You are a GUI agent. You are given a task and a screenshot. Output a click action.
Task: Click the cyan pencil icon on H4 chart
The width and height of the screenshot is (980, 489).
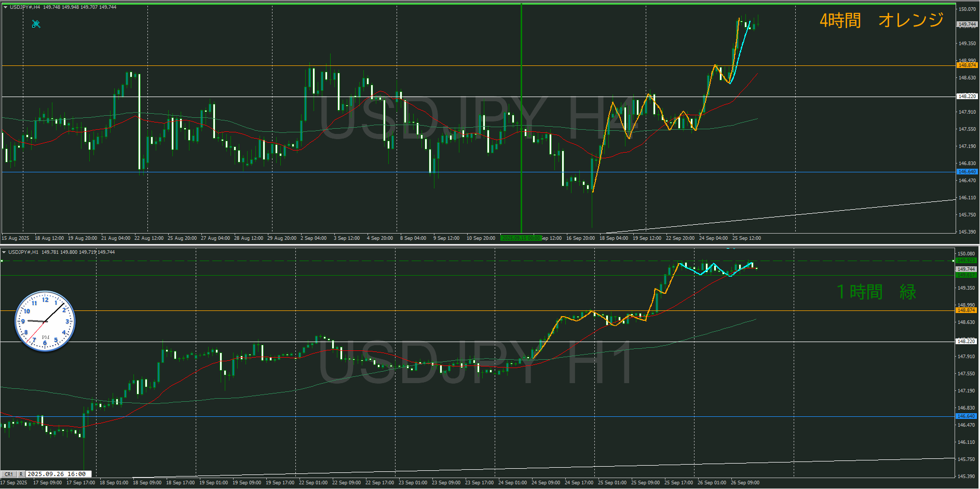(x=36, y=24)
